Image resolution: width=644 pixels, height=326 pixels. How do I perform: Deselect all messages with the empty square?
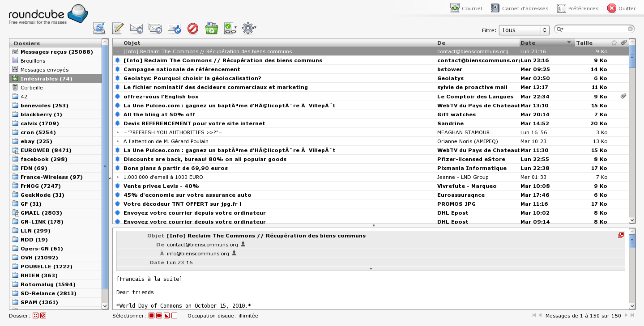(175, 316)
